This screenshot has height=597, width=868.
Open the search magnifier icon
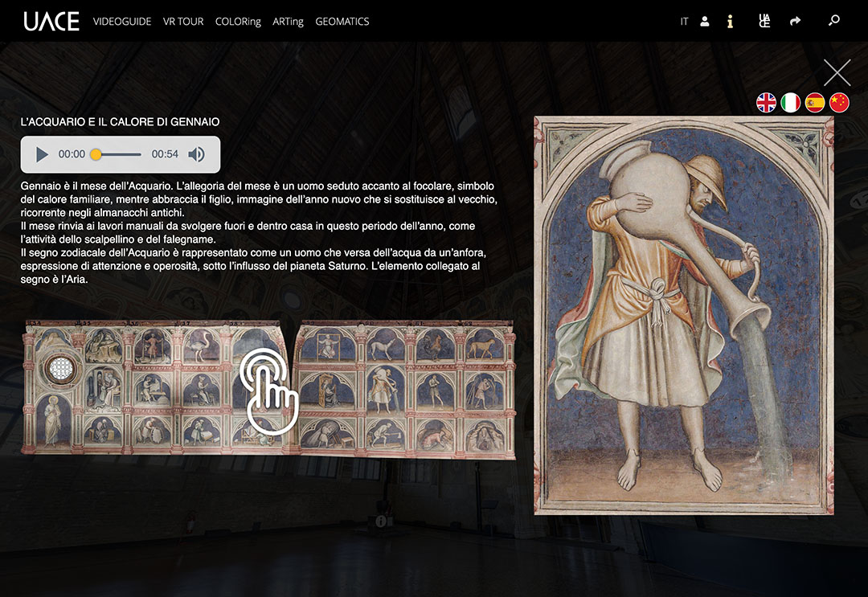(833, 21)
